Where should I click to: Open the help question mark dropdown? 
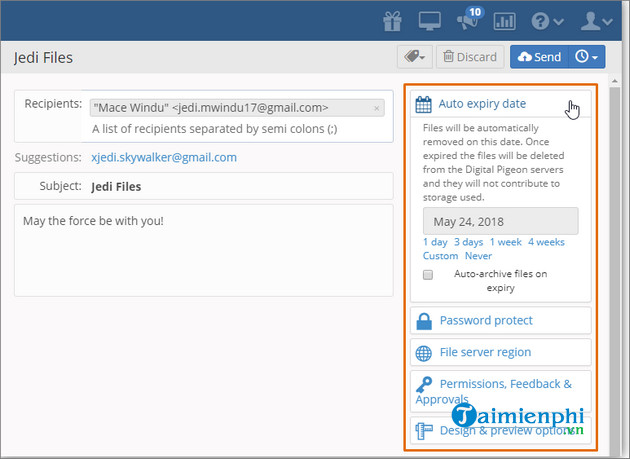pos(548,20)
